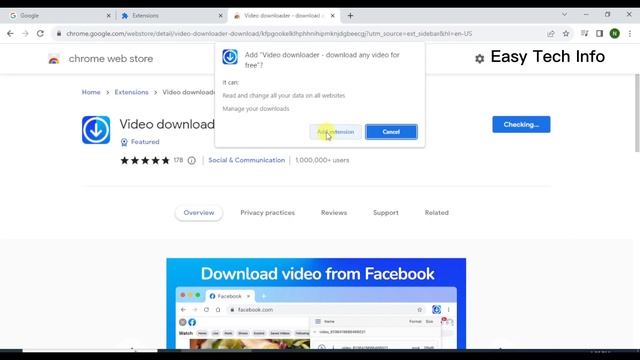Click the 1,000,000+ users text
Image resolution: width=640 pixels, height=360 pixels.
click(x=322, y=160)
